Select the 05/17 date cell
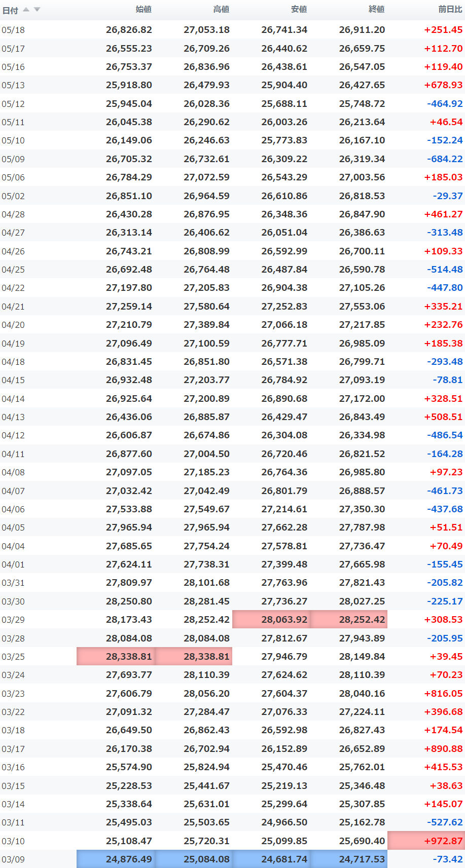This screenshot has height=868, width=465. point(13,49)
